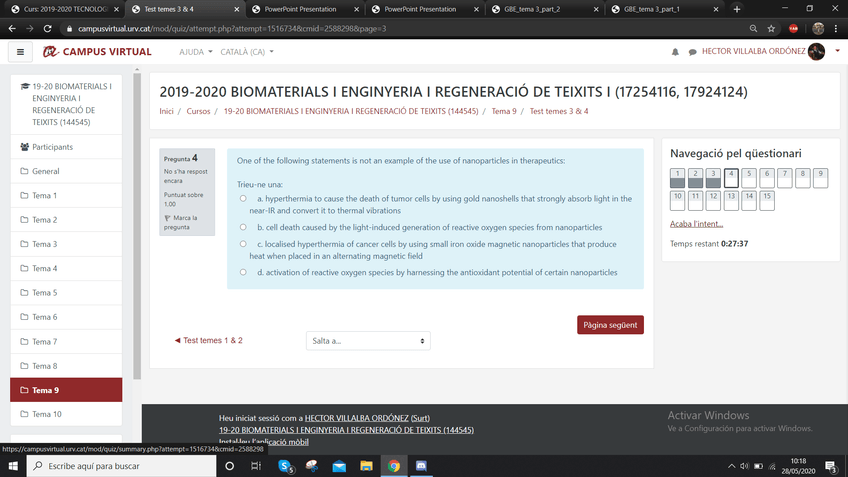Select answer a about gold nanoshells hyperthermia

(x=243, y=199)
